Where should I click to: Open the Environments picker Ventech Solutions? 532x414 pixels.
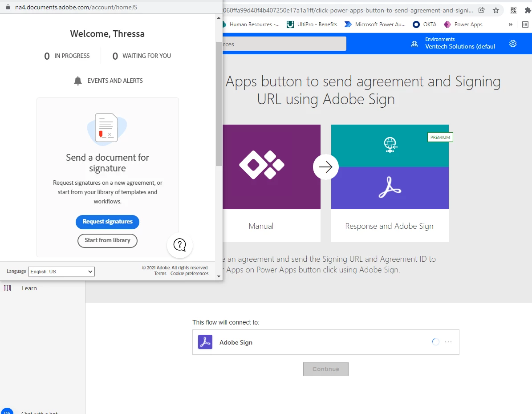click(x=460, y=44)
